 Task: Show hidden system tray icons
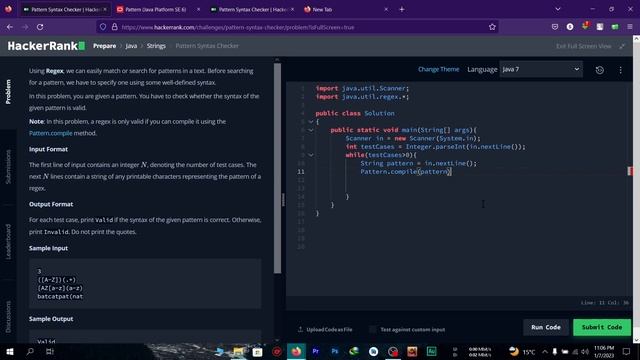click(544, 351)
